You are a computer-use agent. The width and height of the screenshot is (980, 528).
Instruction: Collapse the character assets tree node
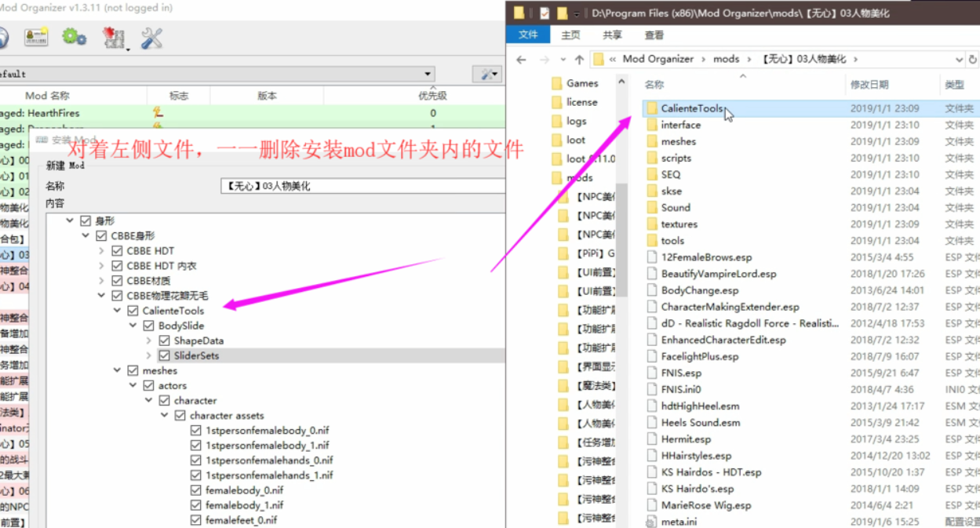point(164,416)
